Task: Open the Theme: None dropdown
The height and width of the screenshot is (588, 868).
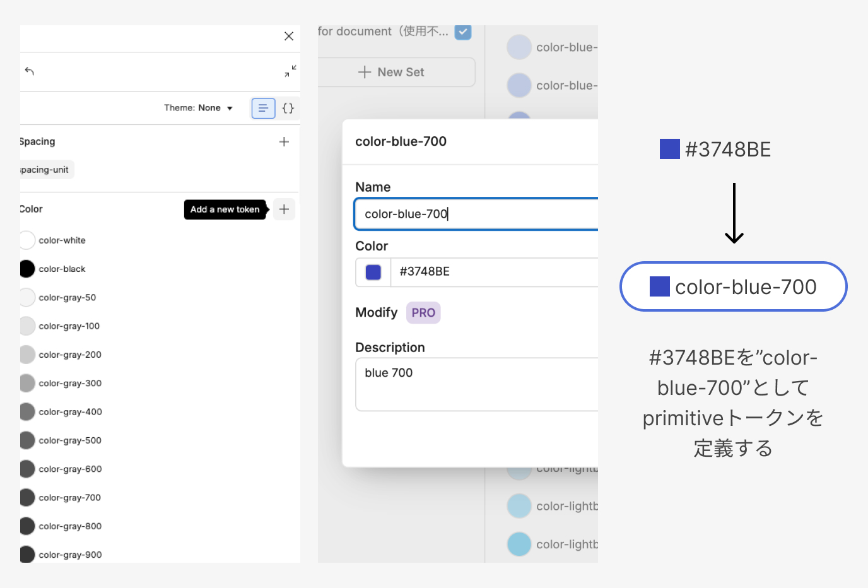Action: (x=198, y=109)
